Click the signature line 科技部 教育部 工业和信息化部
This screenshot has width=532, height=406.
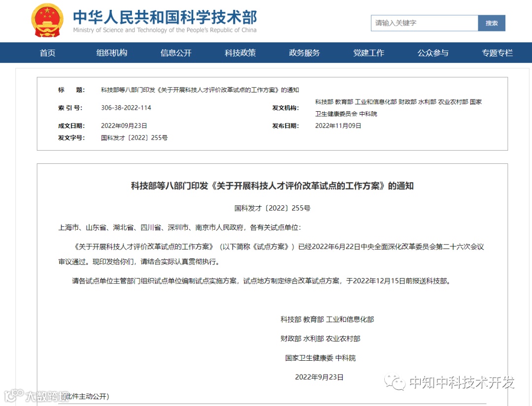click(x=327, y=319)
